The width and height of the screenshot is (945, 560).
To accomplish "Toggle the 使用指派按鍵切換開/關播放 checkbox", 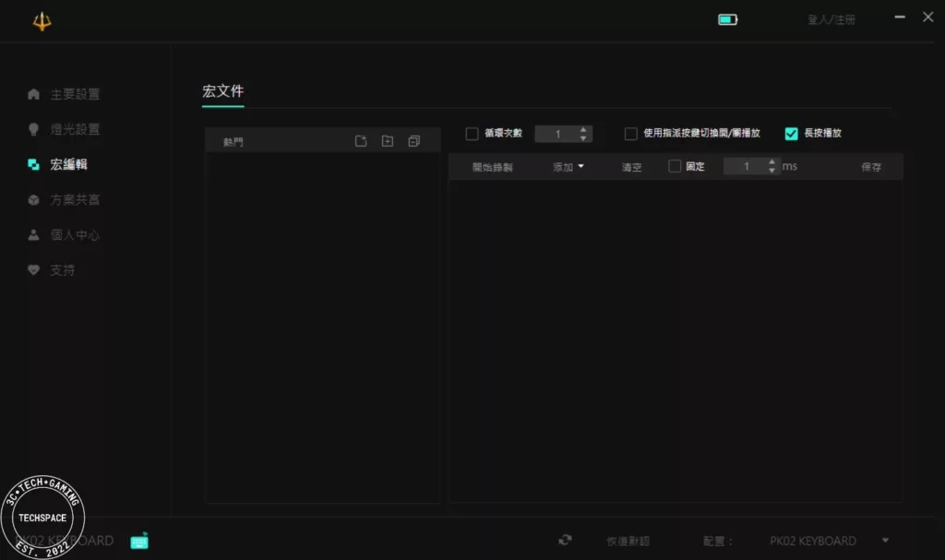I will point(631,134).
